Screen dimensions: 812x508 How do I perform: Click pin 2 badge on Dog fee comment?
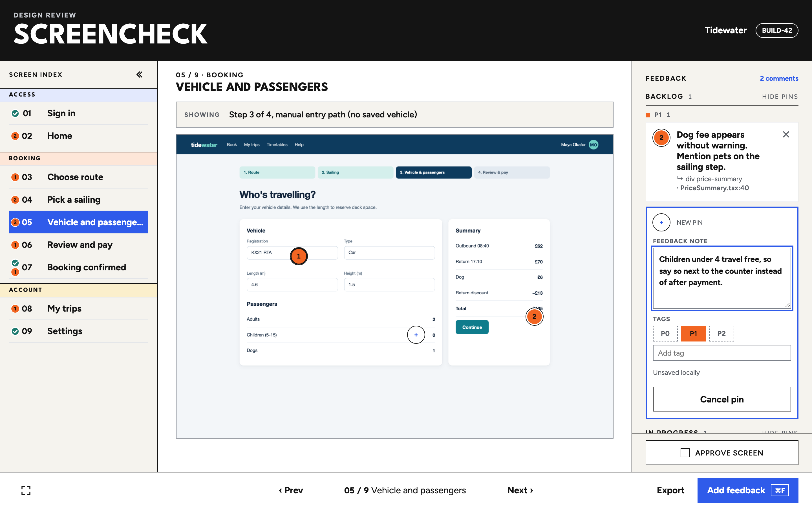point(661,138)
